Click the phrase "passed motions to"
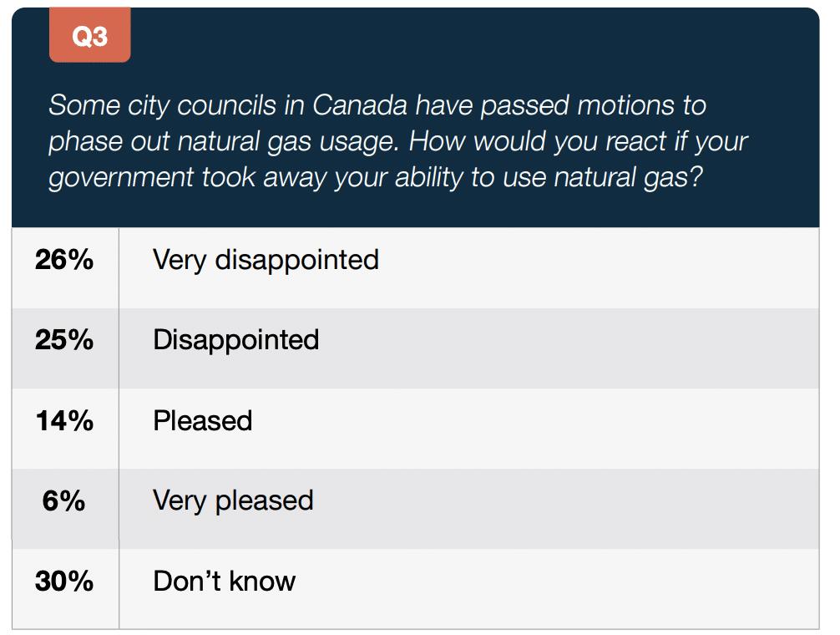This screenshot has height=635, width=840. (594, 105)
